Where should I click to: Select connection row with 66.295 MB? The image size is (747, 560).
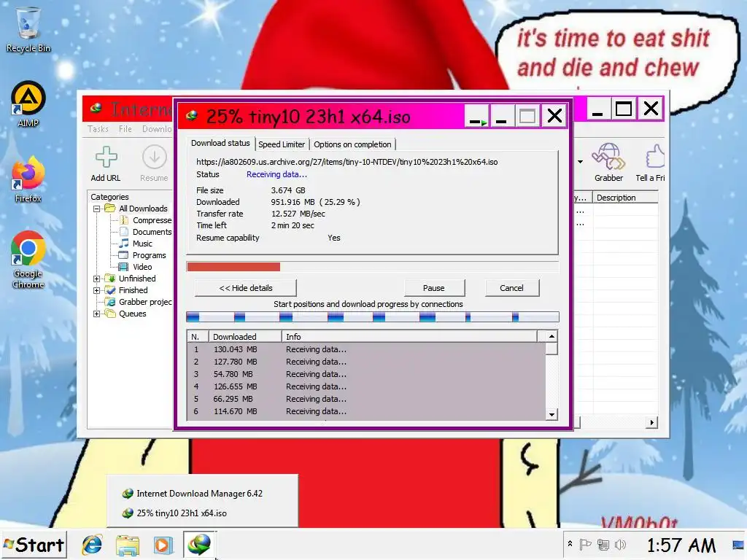tap(366, 399)
